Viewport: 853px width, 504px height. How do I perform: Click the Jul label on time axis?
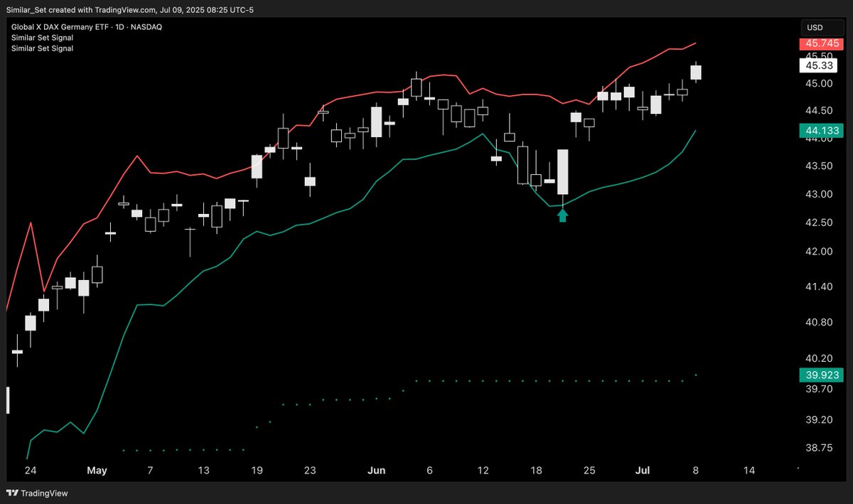643,471
